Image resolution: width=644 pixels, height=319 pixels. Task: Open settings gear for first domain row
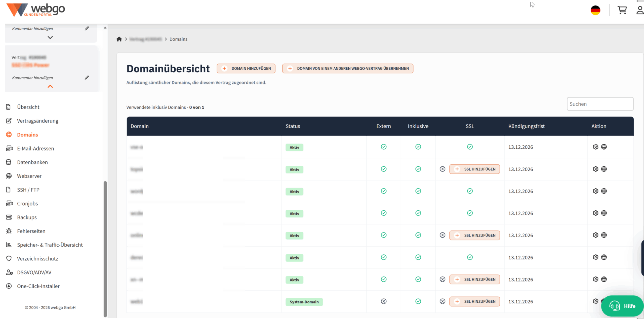click(595, 147)
